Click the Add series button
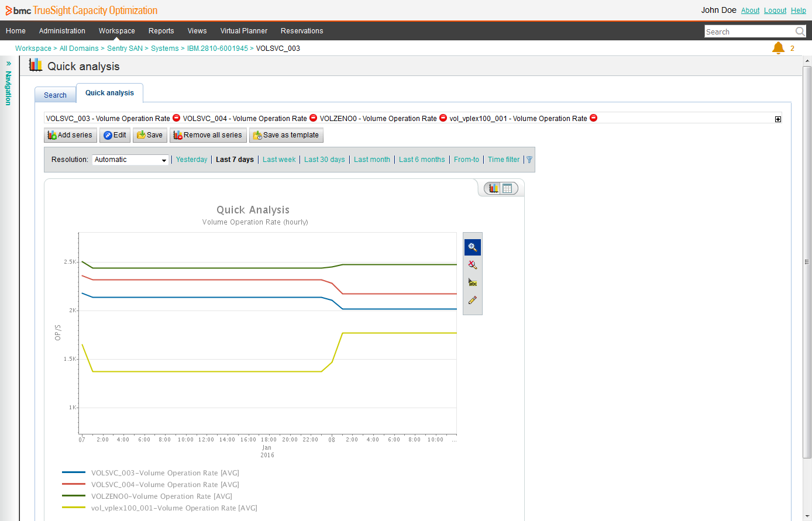 [x=70, y=135]
